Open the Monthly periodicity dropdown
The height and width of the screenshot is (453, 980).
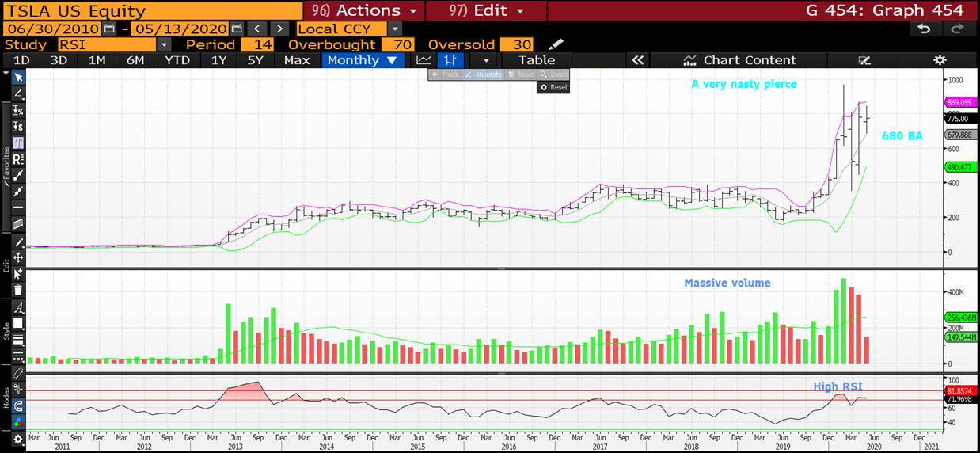(x=363, y=60)
